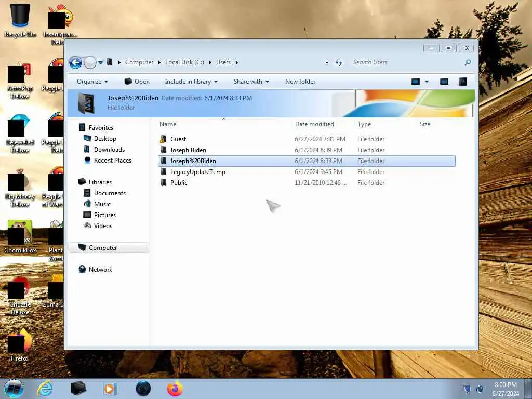This screenshot has height=399, width=532.
Task: Create a New folder
Action: (300, 82)
